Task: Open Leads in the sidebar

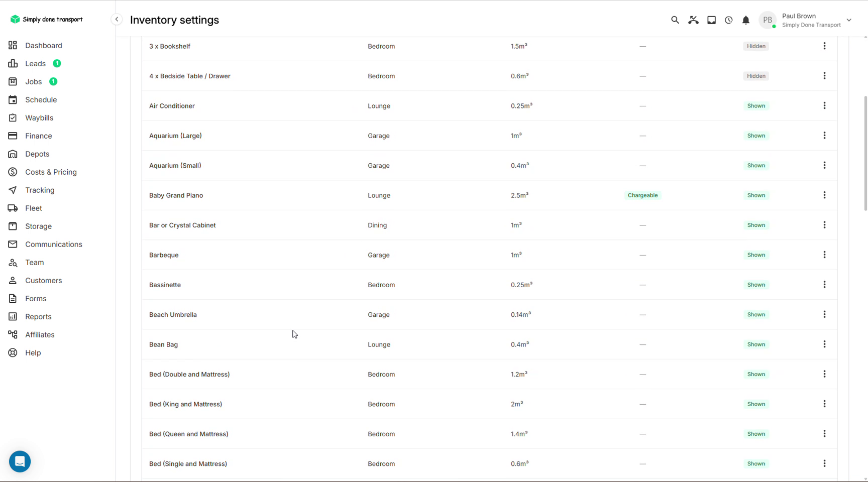Action: 35,64
